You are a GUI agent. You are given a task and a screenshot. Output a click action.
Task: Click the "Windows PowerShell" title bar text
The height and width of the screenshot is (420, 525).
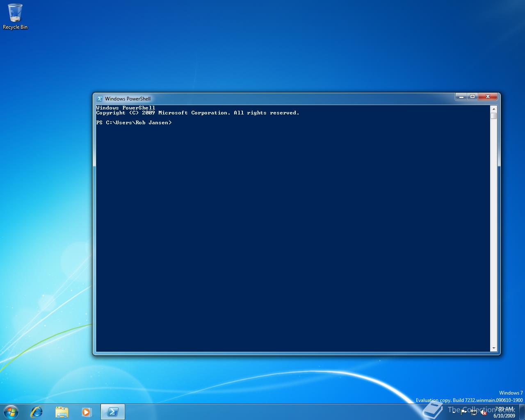(x=128, y=98)
